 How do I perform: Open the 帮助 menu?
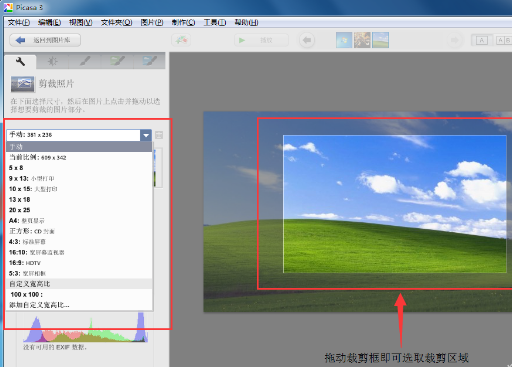[x=246, y=22]
